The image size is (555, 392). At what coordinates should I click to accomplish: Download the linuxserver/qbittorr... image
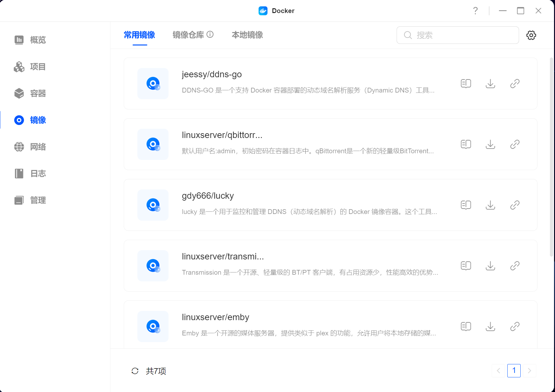[x=490, y=144]
